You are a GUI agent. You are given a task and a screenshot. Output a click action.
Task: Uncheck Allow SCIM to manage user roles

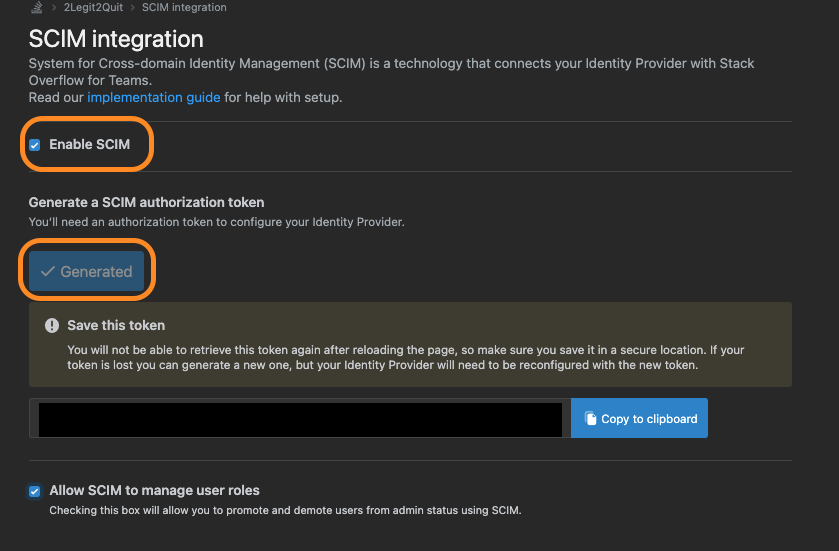[35, 491]
